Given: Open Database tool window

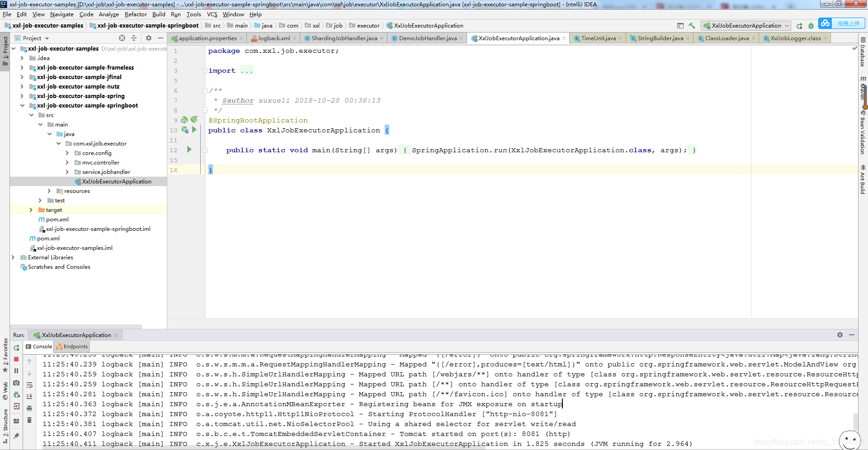Looking at the screenshot, I should (x=863, y=52).
